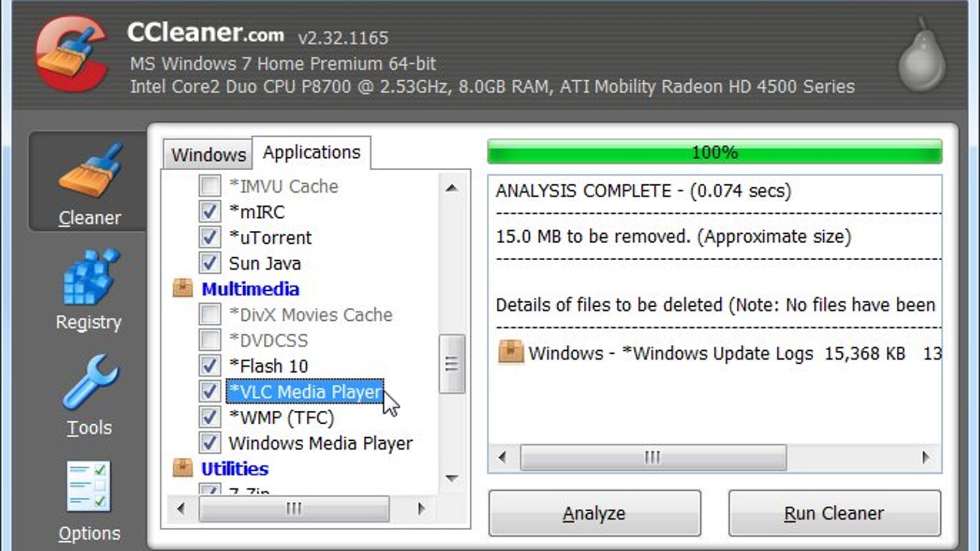Click the 'ANALYSIS COMPLETE - (0.074 secs)' line
The width and height of the screenshot is (980, 551).
click(643, 191)
